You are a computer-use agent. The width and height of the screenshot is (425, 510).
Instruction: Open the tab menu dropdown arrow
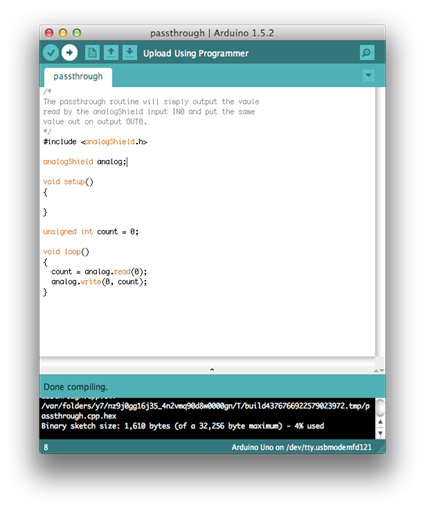click(368, 75)
